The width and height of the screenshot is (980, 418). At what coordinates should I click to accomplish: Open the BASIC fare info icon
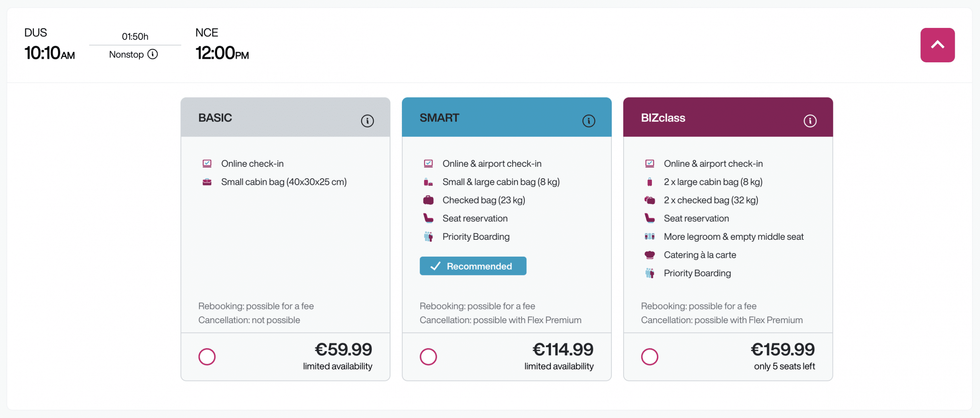point(367,121)
